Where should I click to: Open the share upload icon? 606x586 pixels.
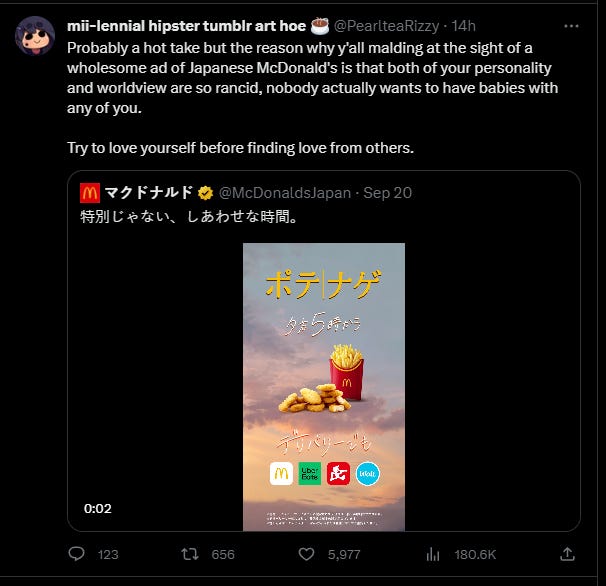[567, 554]
